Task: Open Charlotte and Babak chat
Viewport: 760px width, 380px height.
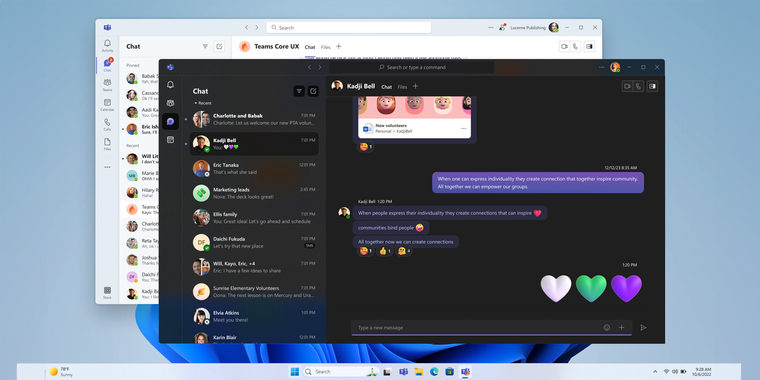Action: pos(254,119)
